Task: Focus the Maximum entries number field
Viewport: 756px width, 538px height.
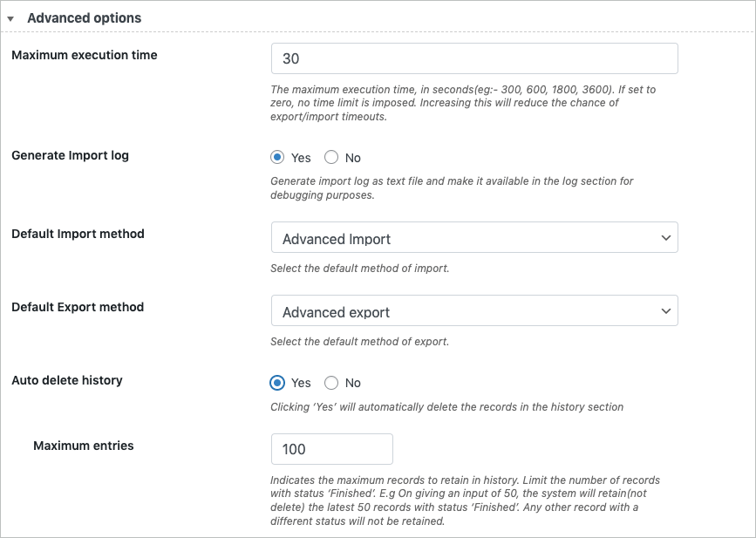Action: 332,449
